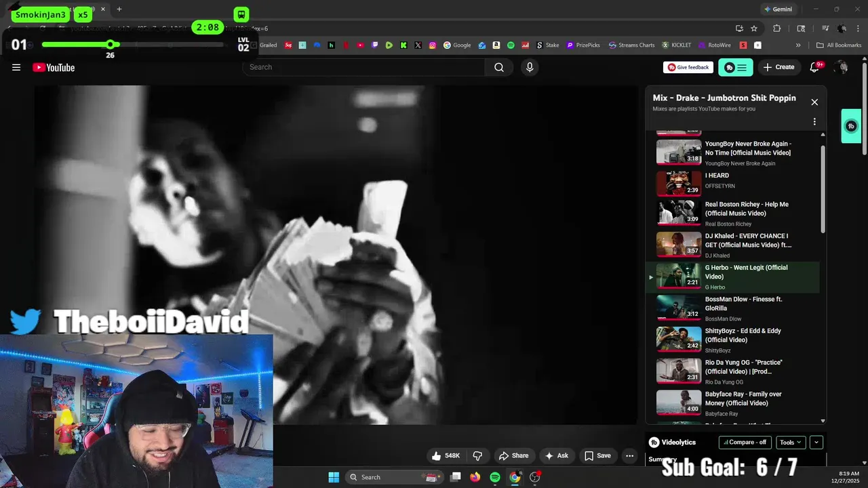Open the Mix playlist three-dot options
The width and height of the screenshot is (868, 488).
[814, 122]
